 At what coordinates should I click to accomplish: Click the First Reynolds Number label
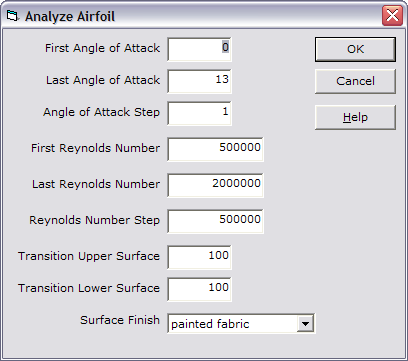(96, 148)
